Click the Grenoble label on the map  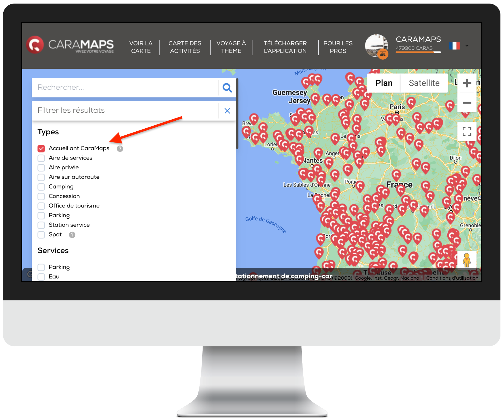[470, 225]
